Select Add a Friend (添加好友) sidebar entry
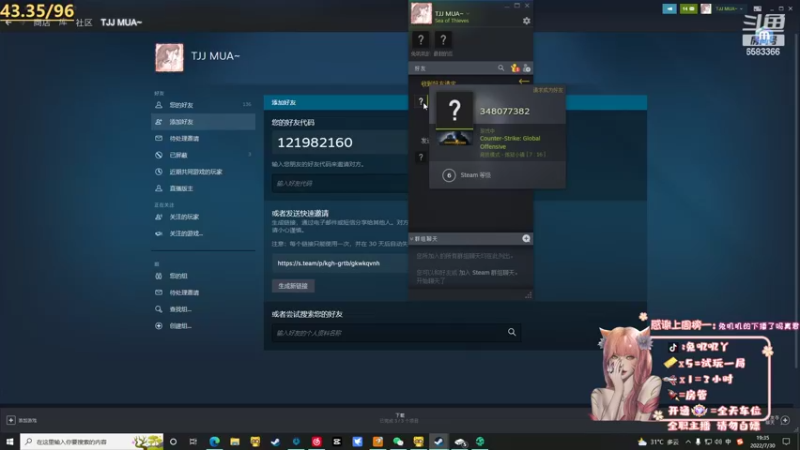Screen dimensions: 800x450 203,122
